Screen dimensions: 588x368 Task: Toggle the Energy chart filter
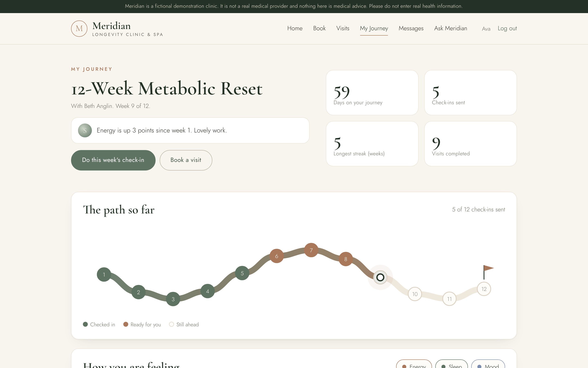[x=414, y=364]
